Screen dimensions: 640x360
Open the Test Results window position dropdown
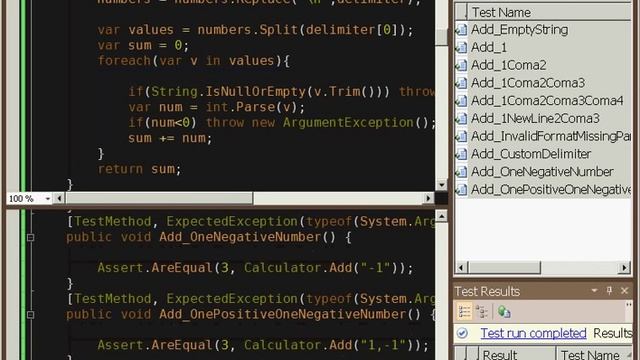(x=594, y=291)
